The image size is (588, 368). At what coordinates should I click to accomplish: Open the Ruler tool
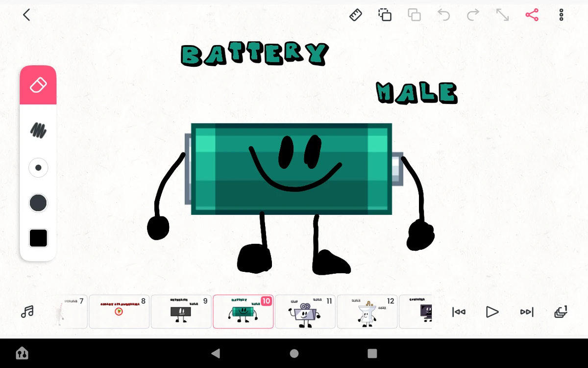click(x=356, y=15)
